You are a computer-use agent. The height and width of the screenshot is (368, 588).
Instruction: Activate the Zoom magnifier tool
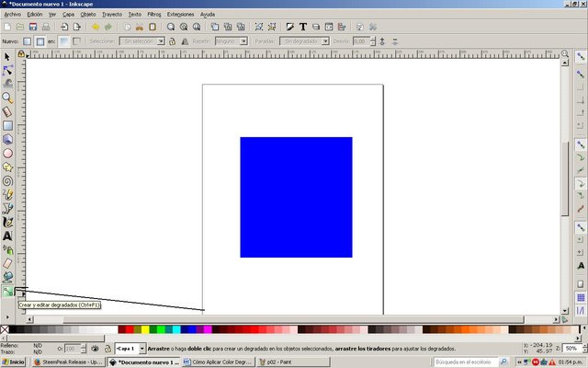coord(7,98)
